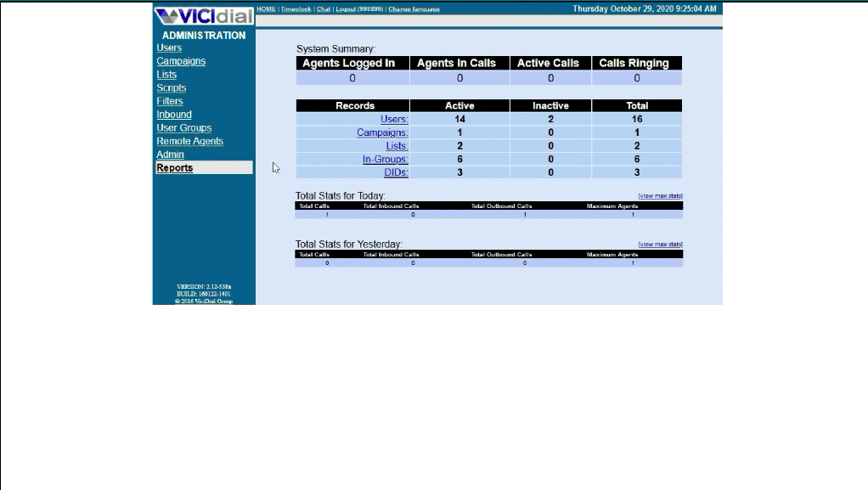View max stats for Yesterday

point(660,245)
